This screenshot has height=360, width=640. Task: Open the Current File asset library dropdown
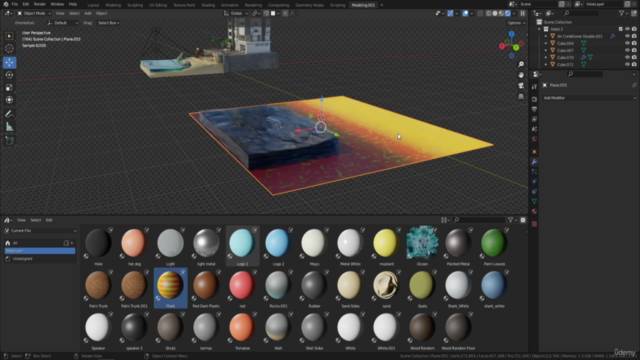(x=40, y=231)
